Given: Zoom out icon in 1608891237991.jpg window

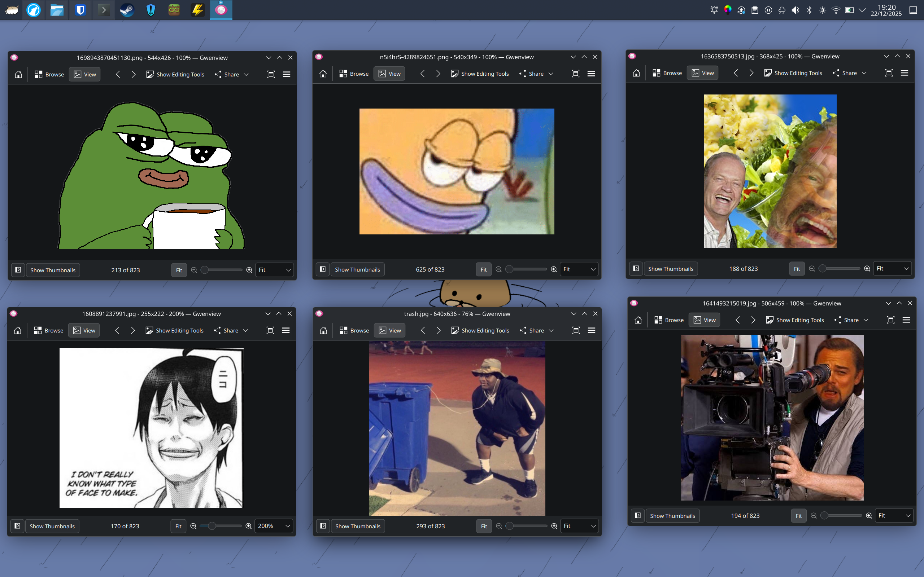Looking at the screenshot, I should (x=193, y=526).
